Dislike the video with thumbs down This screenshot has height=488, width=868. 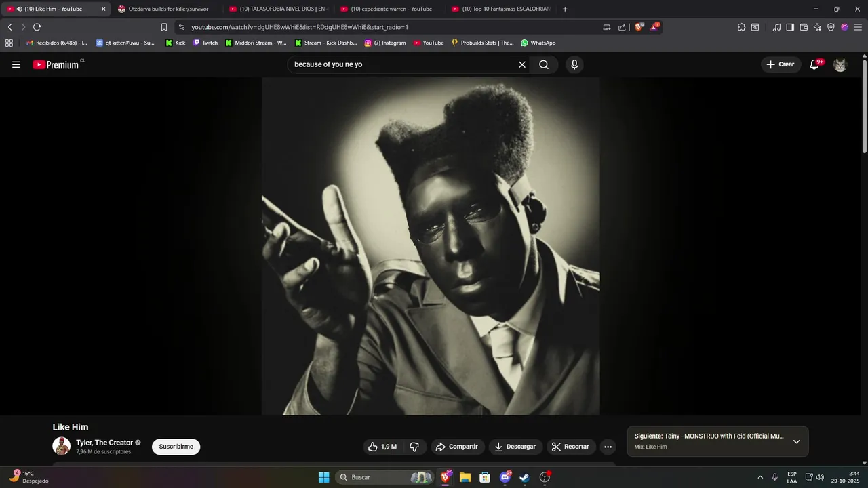click(x=414, y=447)
